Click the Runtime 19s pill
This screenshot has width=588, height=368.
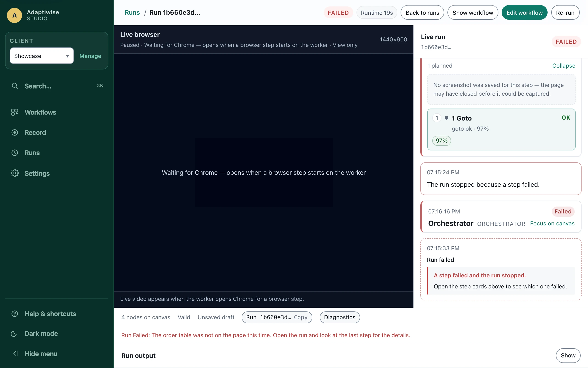point(377,12)
